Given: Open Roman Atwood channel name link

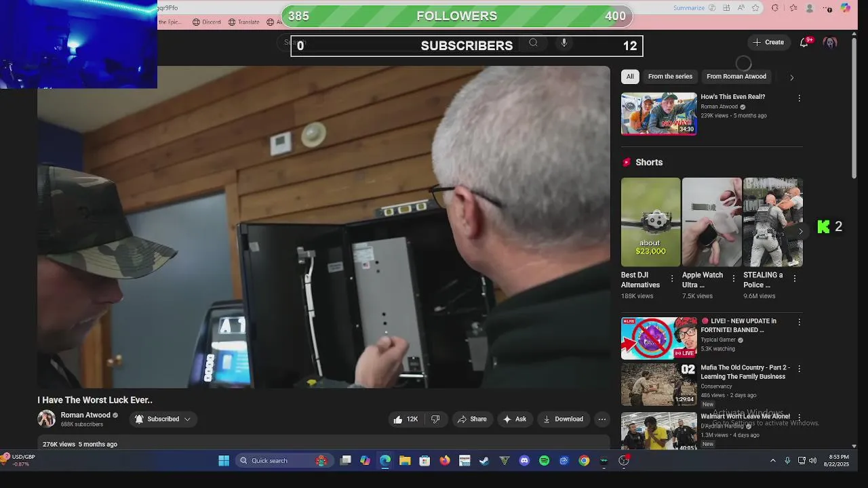Looking at the screenshot, I should [x=85, y=415].
